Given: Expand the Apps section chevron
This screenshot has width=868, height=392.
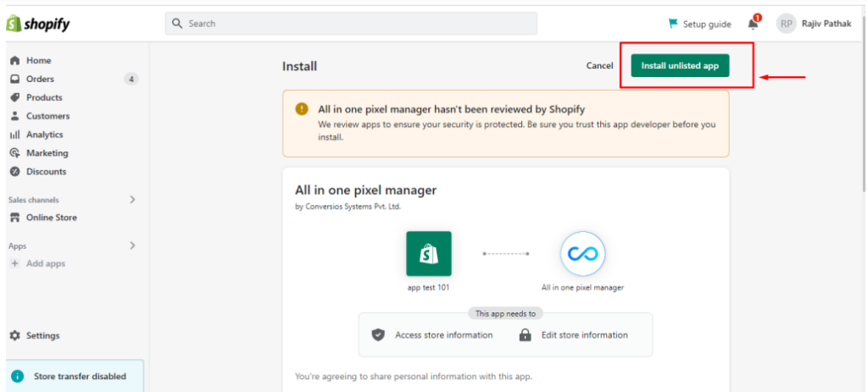Looking at the screenshot, I should 132,246.
